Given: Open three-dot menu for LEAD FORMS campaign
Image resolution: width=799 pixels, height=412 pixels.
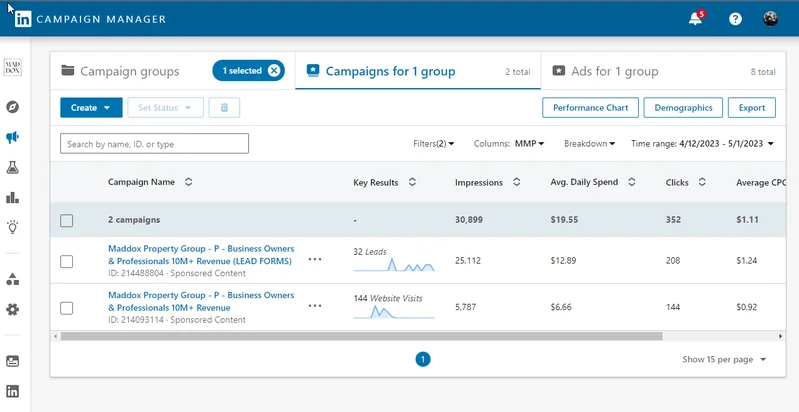Looking at the screenshot, I should (x=315, y=259).
